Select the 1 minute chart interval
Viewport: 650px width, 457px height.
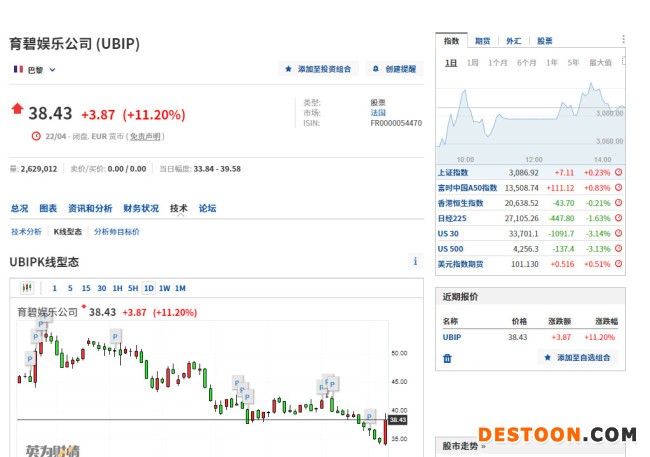coord(54,288)
